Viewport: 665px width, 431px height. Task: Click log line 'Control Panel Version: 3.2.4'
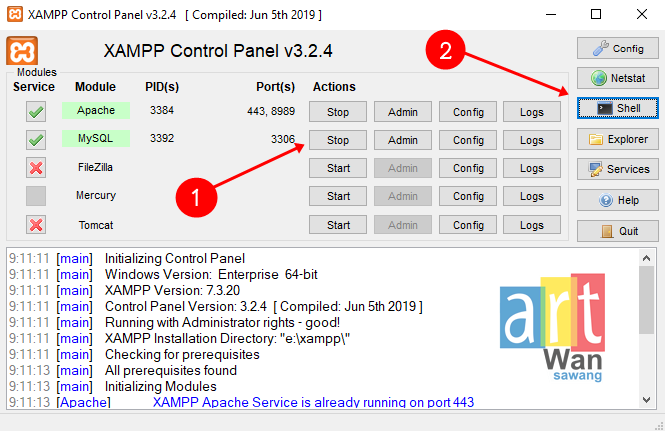(x=263, y=306)
